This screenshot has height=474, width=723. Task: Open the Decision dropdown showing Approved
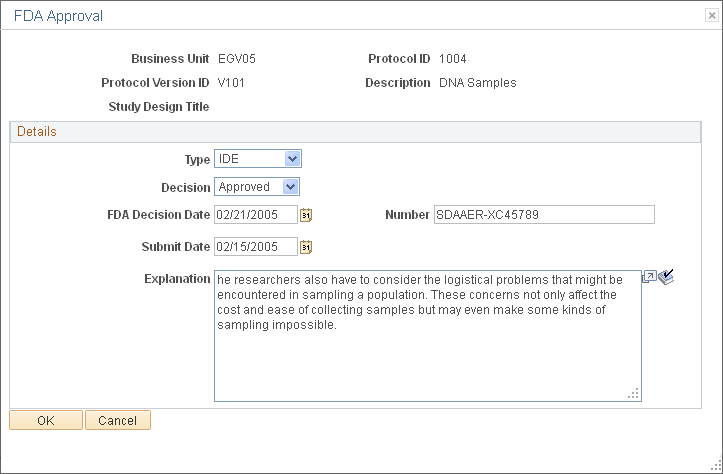257,187
